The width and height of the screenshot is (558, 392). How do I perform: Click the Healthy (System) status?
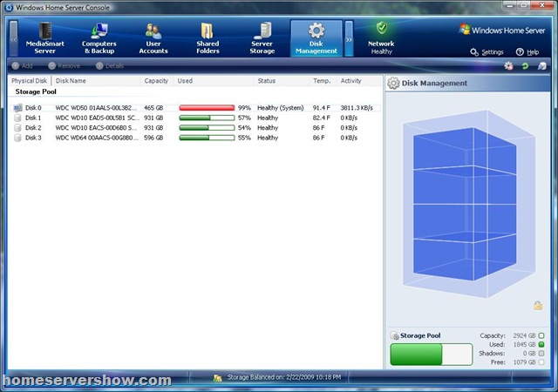pos(281,108)
